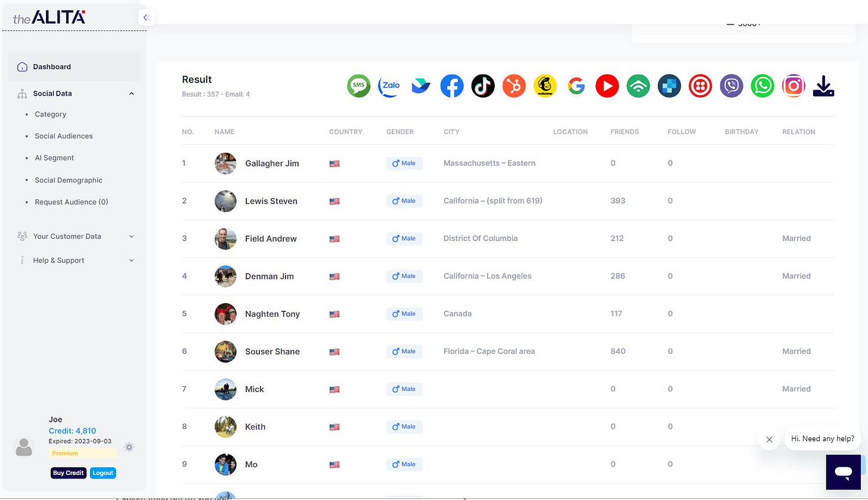This screenshot has width=868, height=500.
Task: Click the red Twilio icon
Action: [700, 87]
